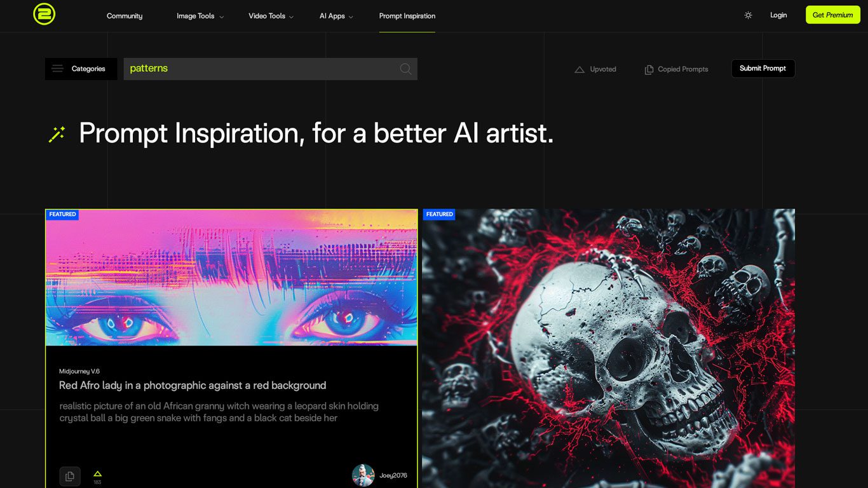The width and height of the screenshot is (868, 488).
Task: Expand the Image Tools dropdown
Action: coord(200,16)
